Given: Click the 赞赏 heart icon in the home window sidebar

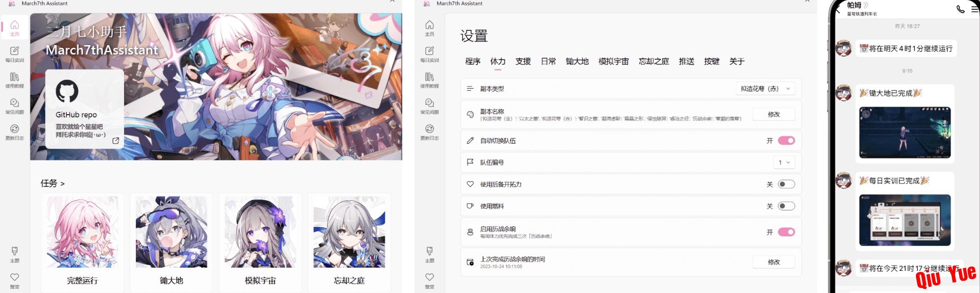Looking at the screenshot, I should coord(14,277).
